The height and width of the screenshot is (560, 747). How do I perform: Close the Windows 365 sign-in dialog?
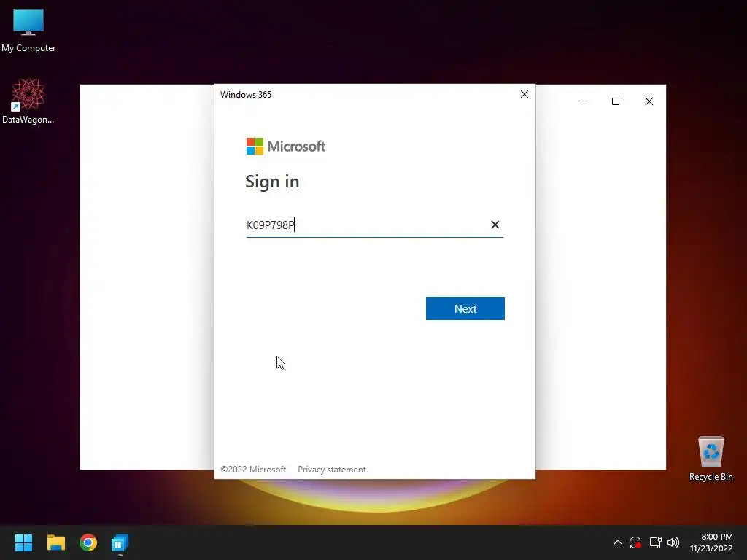pos(525,94)
